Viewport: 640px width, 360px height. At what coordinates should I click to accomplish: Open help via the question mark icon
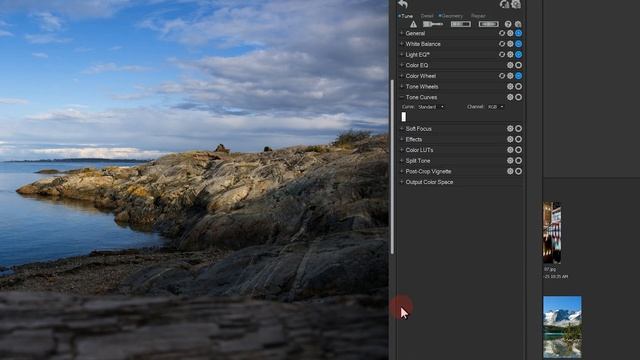coord(508,24)
